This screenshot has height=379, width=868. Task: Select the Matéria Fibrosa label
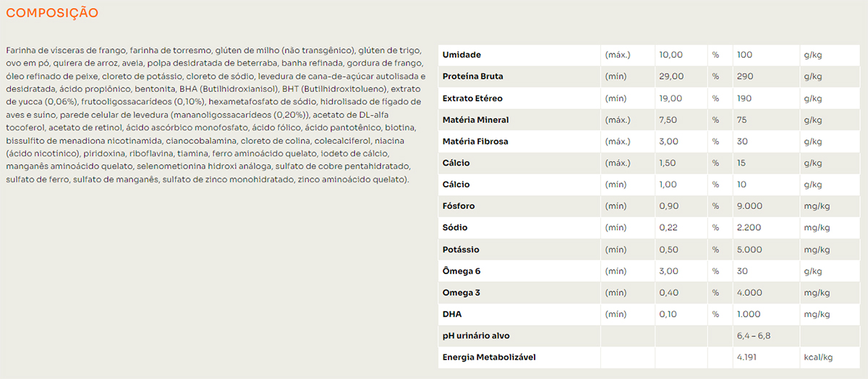click(475, 142)
